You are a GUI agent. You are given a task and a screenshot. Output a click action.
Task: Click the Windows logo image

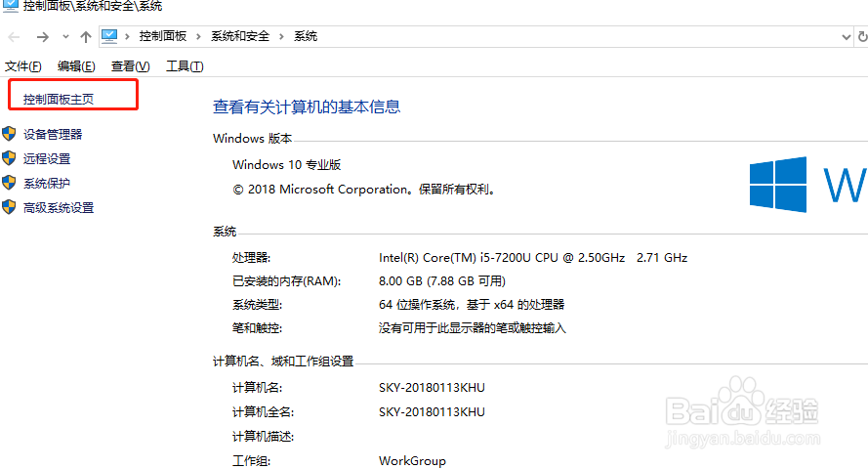click(778, 185)
